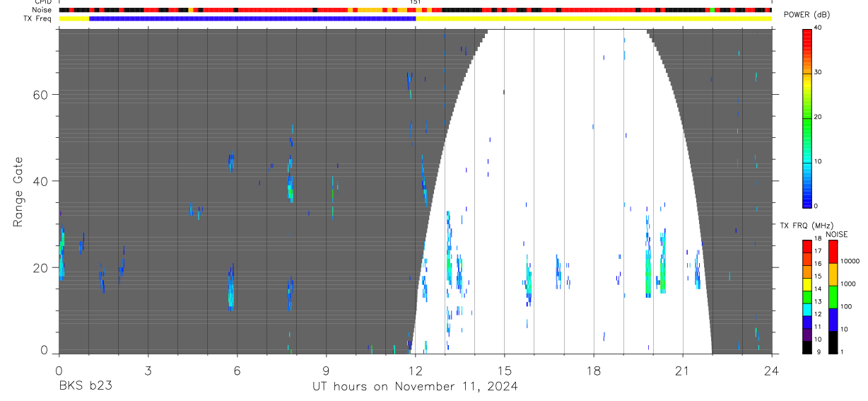Click the 40 label on POWER color scale
The height and width of the screenshot is (401, 868).
[x=818, y=28]
